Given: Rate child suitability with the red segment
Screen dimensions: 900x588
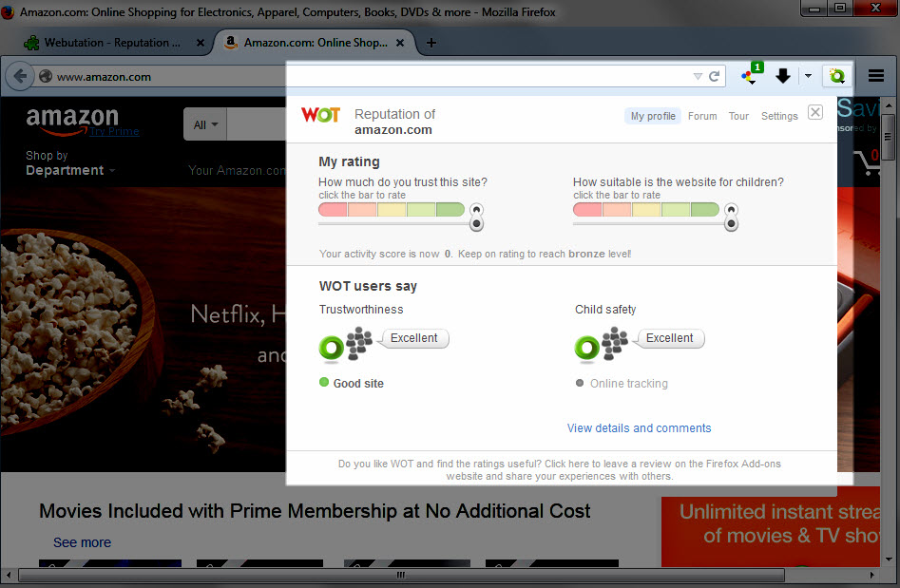Looking at the screenshot, I should coord(587,209).
